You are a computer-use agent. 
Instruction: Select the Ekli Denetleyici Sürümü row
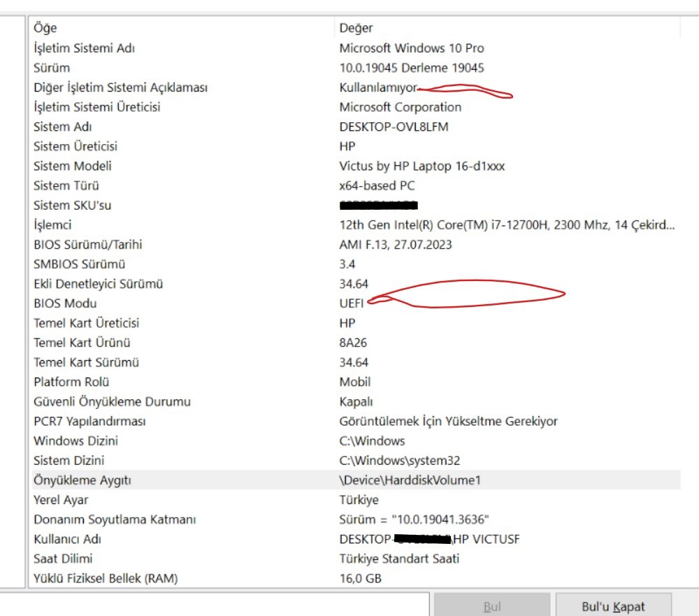(99, 284)
